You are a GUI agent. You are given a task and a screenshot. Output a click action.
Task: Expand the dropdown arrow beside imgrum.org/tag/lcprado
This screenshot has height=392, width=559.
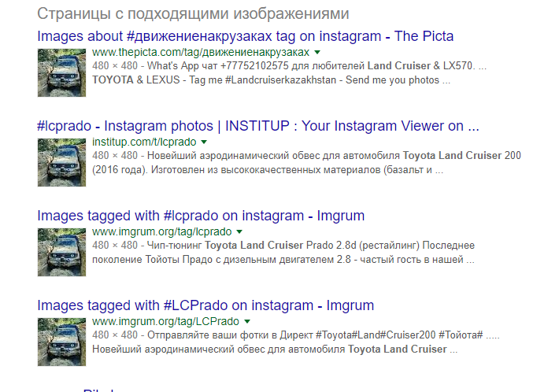tap(239, 232)
